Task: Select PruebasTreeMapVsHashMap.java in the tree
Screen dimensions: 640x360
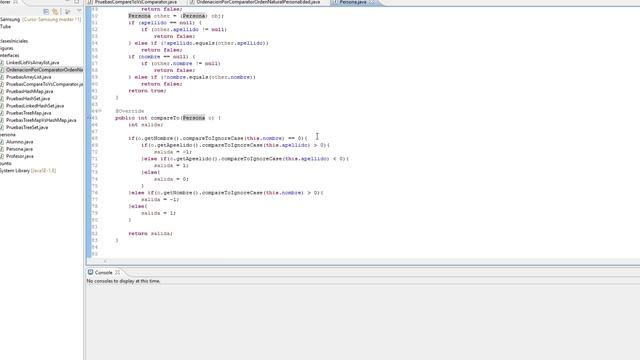Action: tap(41, 120)
